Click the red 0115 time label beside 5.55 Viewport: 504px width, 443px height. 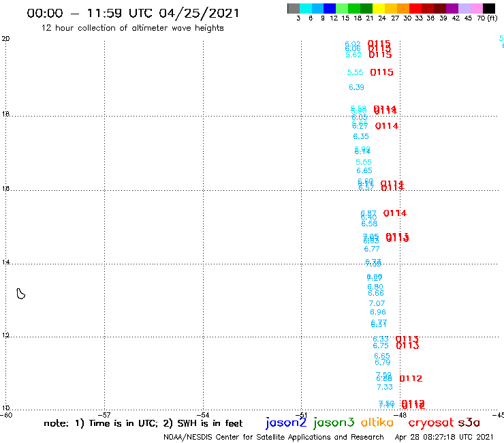pos(382,72)
